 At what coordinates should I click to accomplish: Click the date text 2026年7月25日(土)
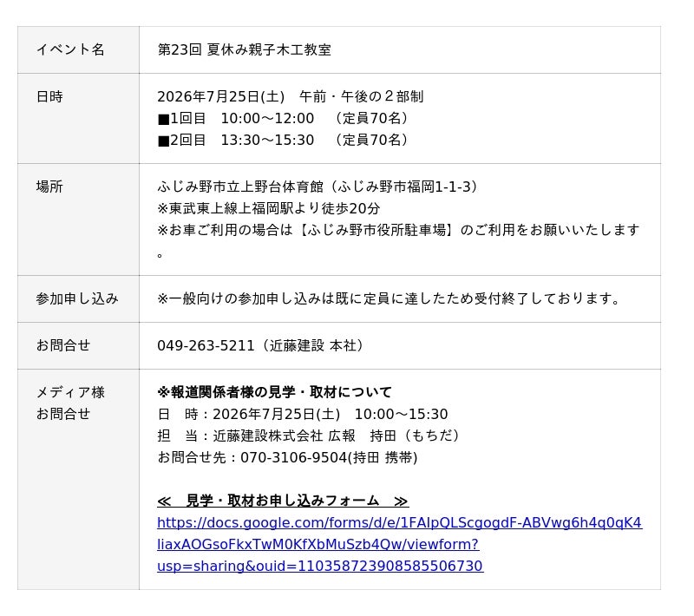click(x=221, y=96)
